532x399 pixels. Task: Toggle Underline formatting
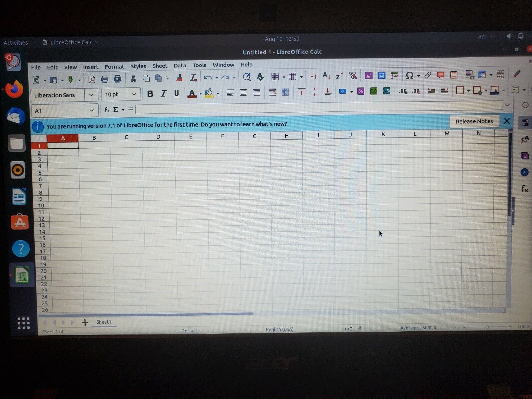click(x=177, y=93)
